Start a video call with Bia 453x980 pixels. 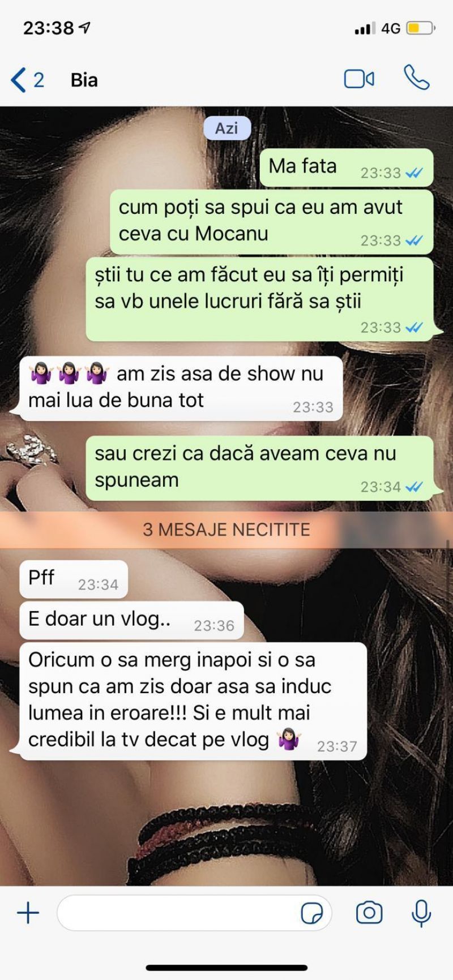pyautogui.click(x=359, y=79)
